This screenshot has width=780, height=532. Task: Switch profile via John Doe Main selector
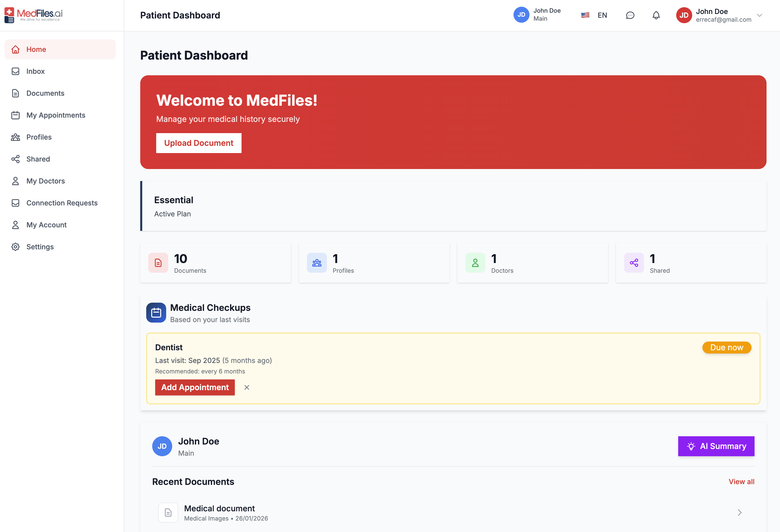(x=537, y=15)
